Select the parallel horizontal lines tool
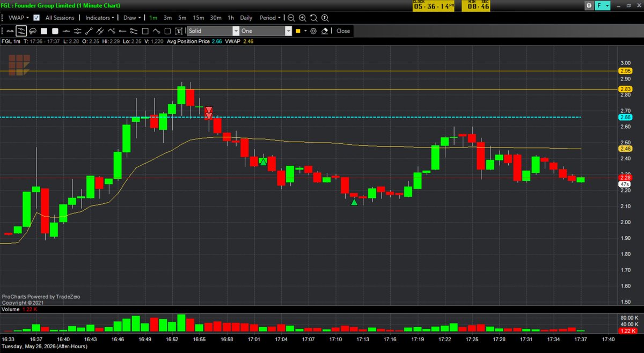This screenshot has width=644, height=353. click(x=78, y=31)
